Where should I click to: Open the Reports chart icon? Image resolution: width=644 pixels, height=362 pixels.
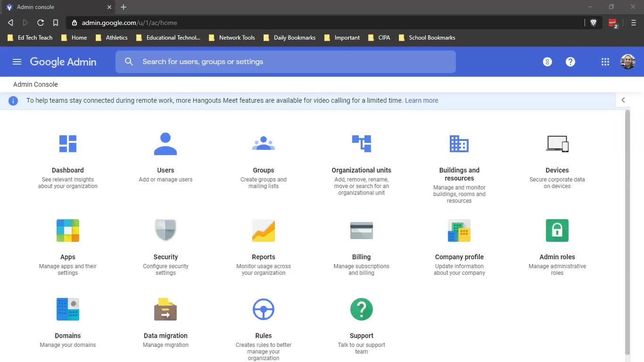[264, 230]
